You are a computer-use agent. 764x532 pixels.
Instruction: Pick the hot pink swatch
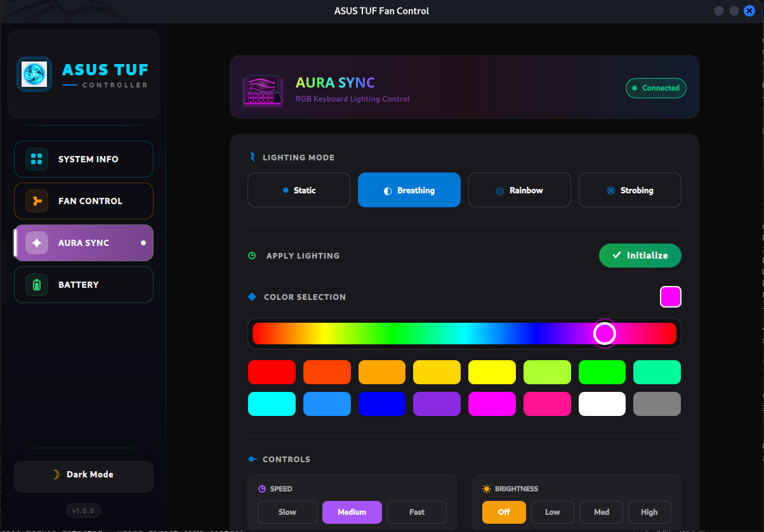pos(547,404)
